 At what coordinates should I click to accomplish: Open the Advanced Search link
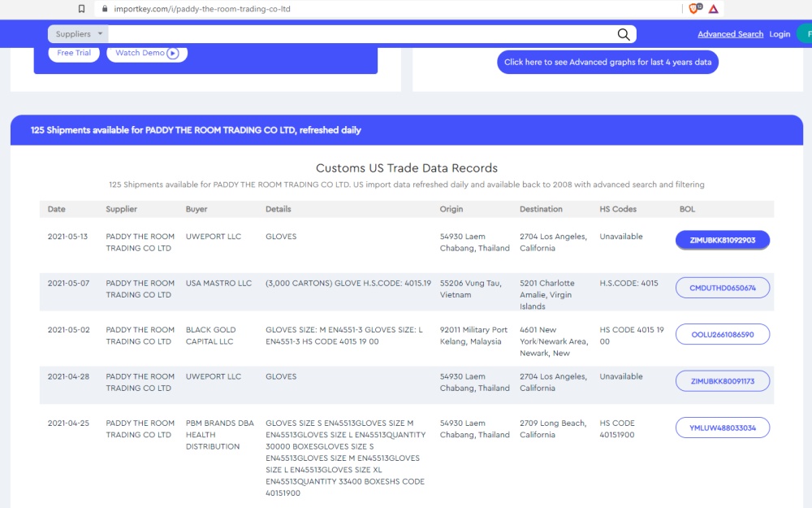tap(730, 34)
